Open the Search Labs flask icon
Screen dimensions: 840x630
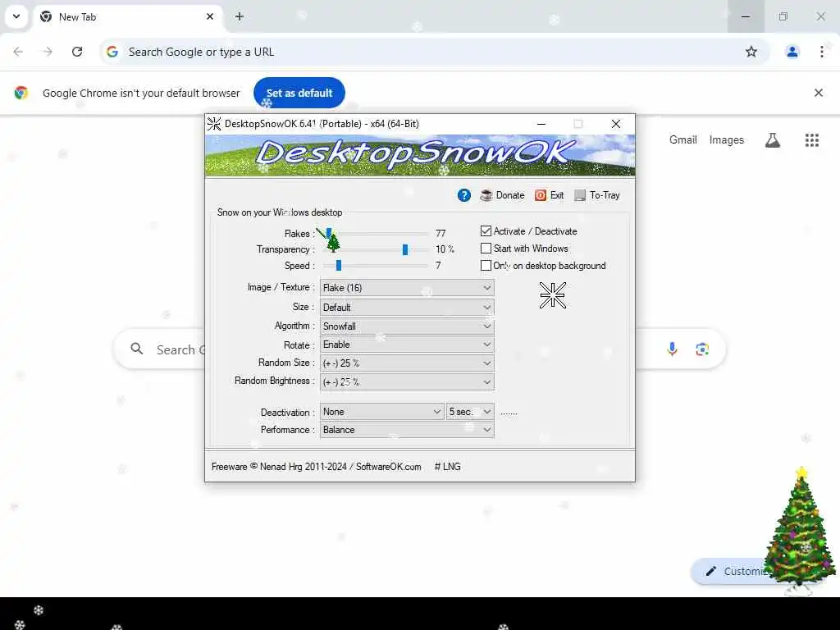(773, 140)
